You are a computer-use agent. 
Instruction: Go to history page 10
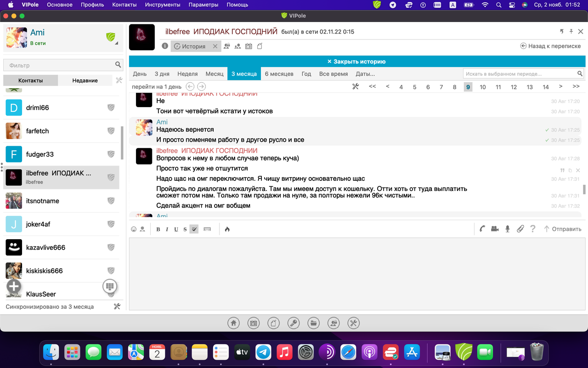pyautogui.click(x=483, y=87)
